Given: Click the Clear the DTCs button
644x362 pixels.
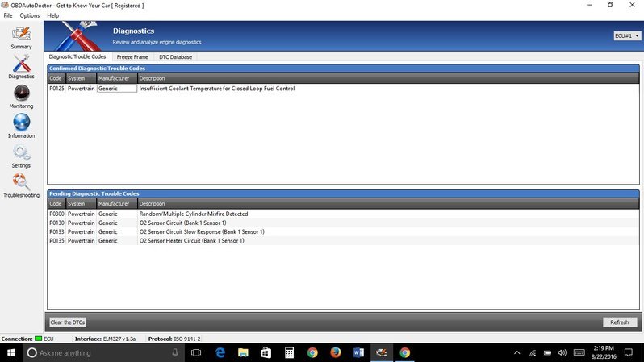Looking at the screenshot, I should point(67,322).
